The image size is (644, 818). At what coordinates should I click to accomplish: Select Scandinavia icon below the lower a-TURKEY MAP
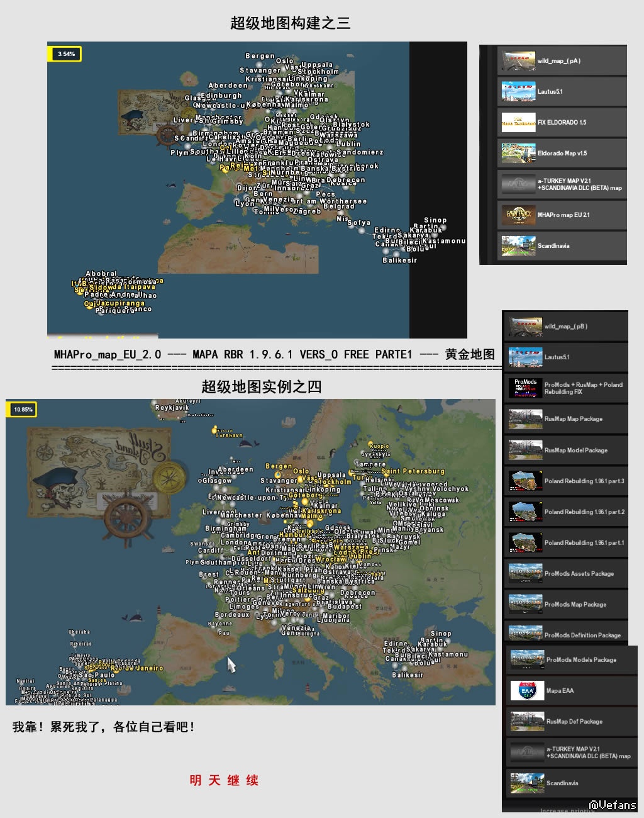point(527,783)
